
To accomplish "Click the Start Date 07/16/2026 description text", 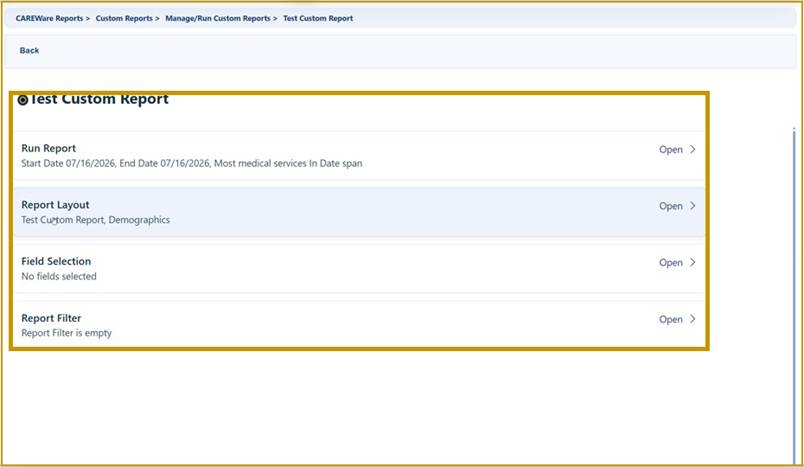I will [192, 164].
